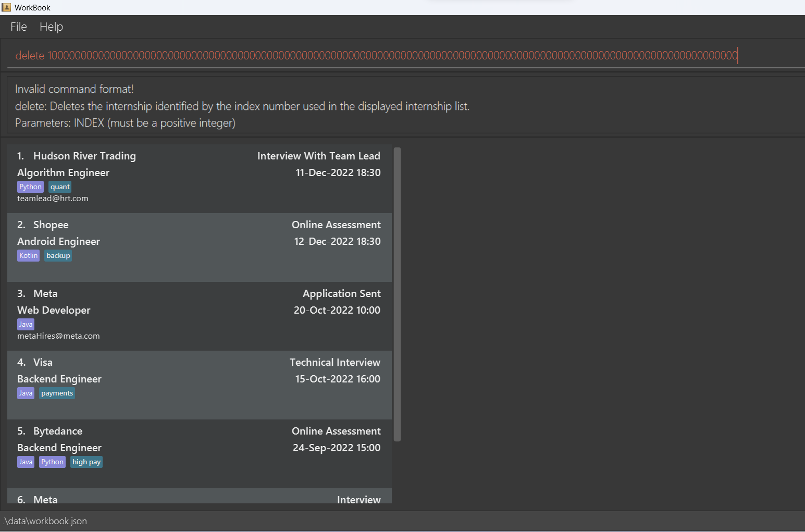Select the Hudson River Trading company name
This screenshot has height=532, width=805.
tap(84, 156)
